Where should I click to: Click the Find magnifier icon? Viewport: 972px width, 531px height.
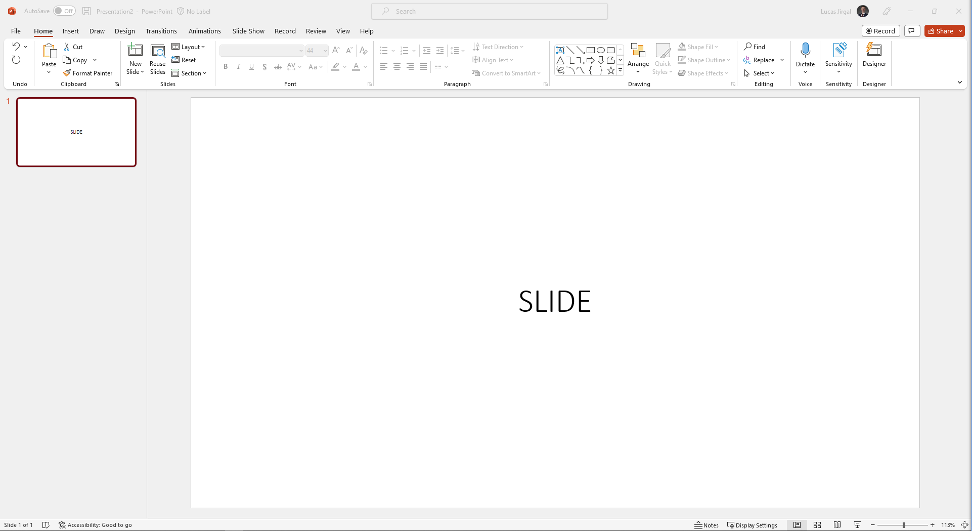click(748, 47)
